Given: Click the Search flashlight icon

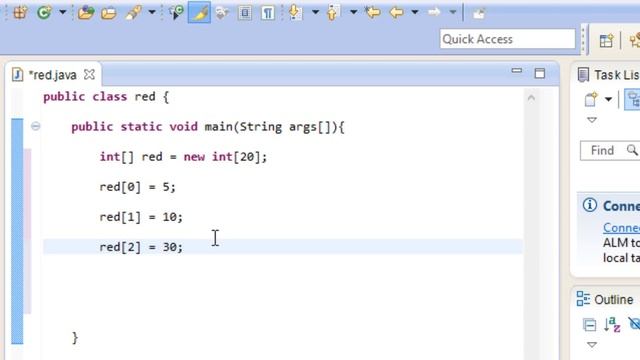Looking at the screenshot, I should point(133,13).
